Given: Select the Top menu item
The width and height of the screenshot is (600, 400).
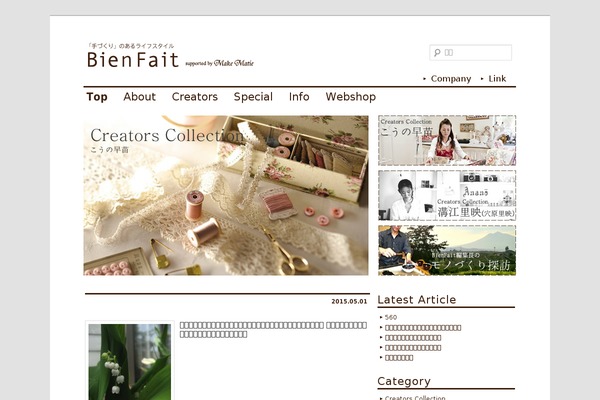Looking at the screenshot, I should pos(97,96).
